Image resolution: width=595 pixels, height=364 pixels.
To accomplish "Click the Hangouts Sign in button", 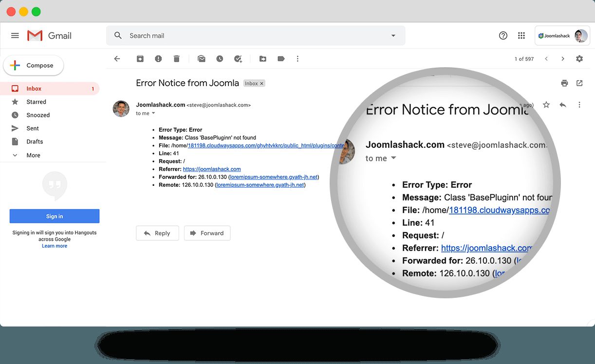I will pyautogui.click(x=55, y=216).
